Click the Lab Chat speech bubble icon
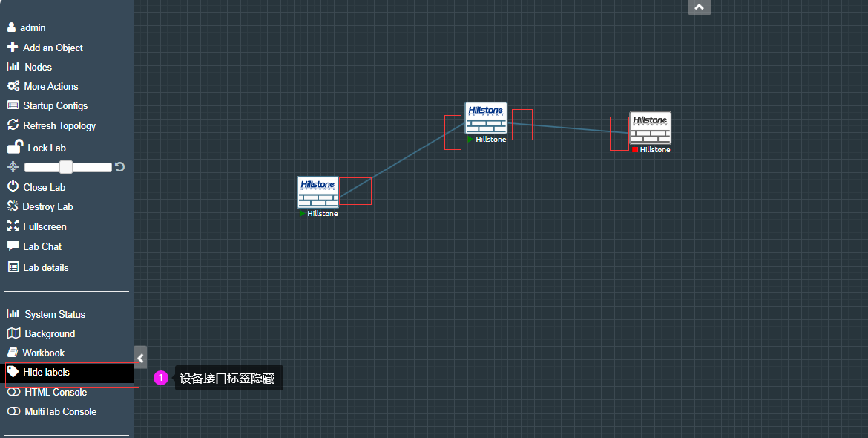This screenshot has height=438, width=868. coord(13,246)
